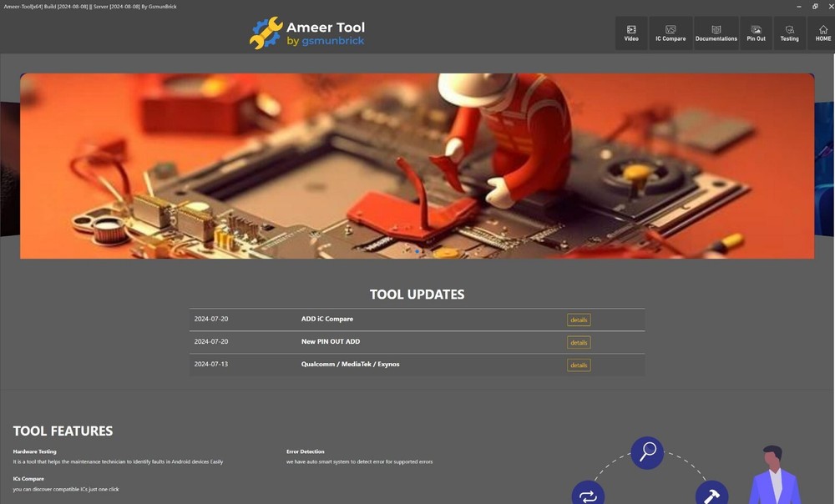835x504 pixels.
Task: Open details for Qualcomm / MediaTek / Exynos
Action: [578, 365]
